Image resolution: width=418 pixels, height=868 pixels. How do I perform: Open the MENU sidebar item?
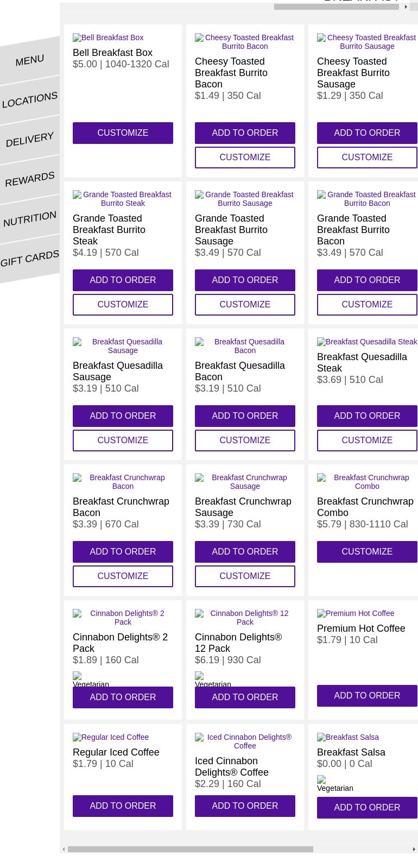coord(29,60)
